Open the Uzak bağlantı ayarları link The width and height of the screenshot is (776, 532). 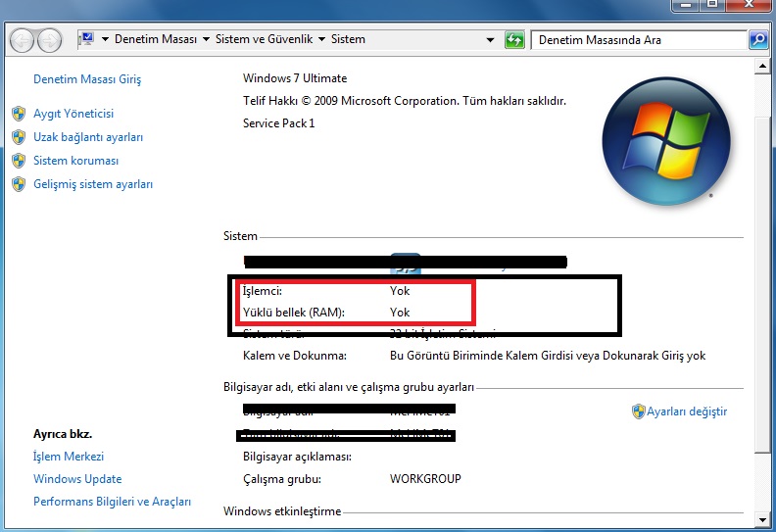click(88, 137)
